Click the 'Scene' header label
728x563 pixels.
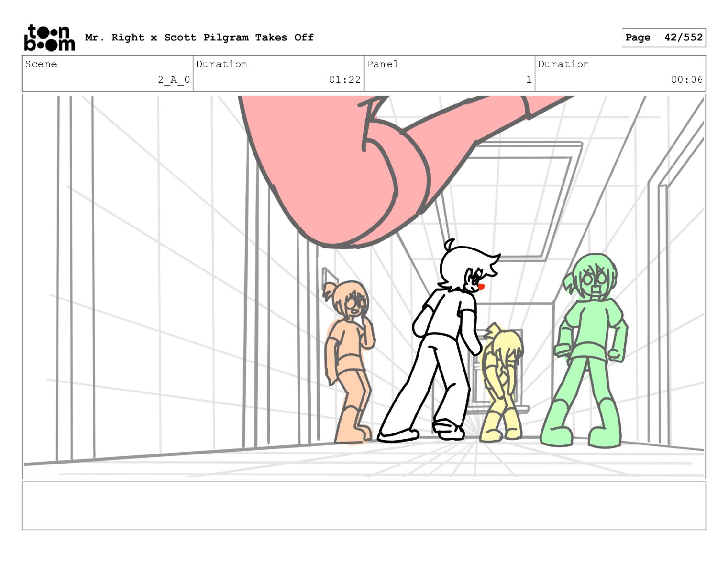click(41, 64)
